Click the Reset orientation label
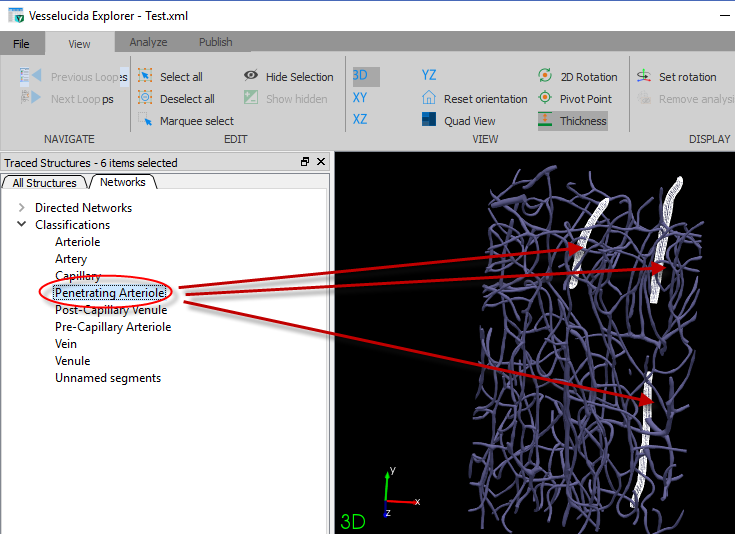The width and height of the screenshot is (735, 534). tap(486, 99)
